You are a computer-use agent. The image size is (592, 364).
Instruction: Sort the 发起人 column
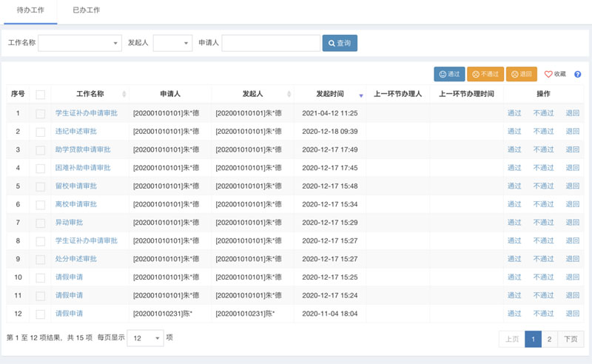coord(289,95)
